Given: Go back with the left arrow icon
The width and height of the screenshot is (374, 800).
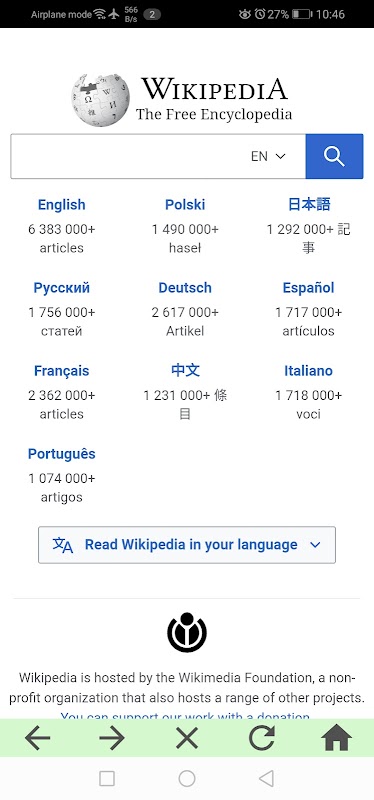Looking at the screenshot, I should click(38, 738).
